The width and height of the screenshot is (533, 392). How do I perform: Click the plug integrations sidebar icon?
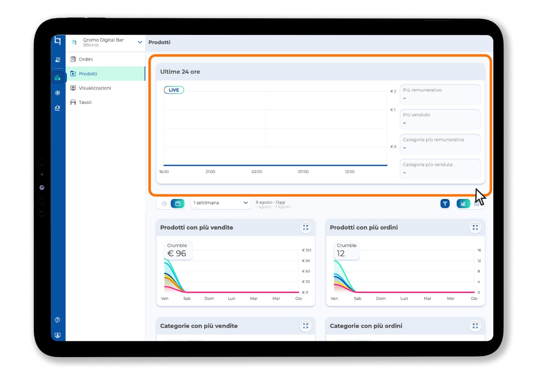click(x=58, y=108)
